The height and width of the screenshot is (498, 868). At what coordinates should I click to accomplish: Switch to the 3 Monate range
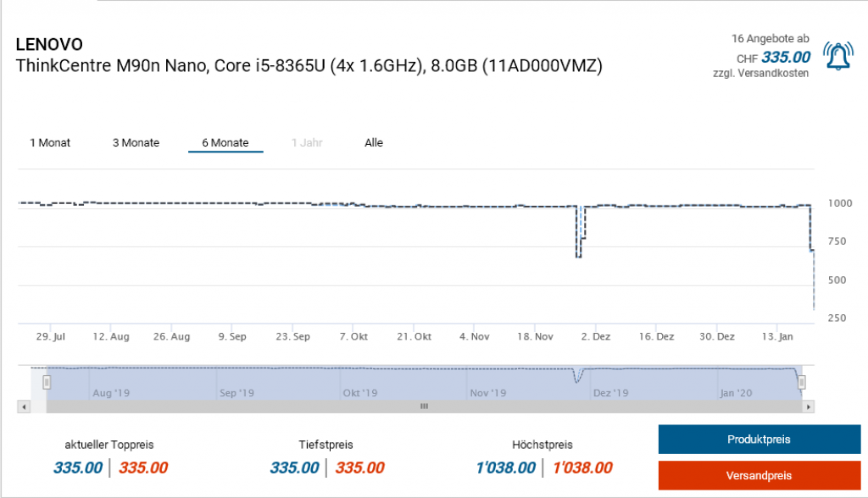click(136, 142)
